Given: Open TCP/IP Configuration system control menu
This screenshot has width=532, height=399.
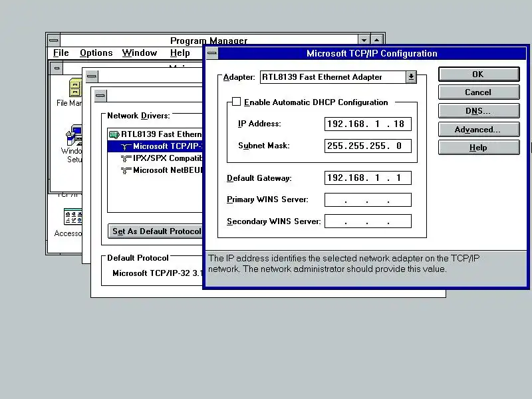Looking at the screenshot, I should 212,53.
